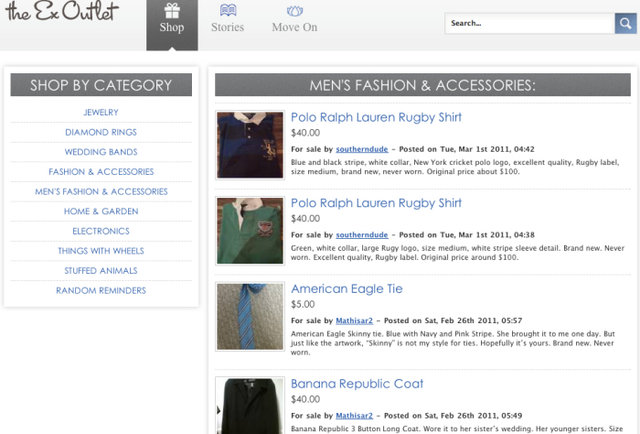Click the 'Green, white collar' description text
Viewport: 640px width, 434px height.
(x=458, y=253)
